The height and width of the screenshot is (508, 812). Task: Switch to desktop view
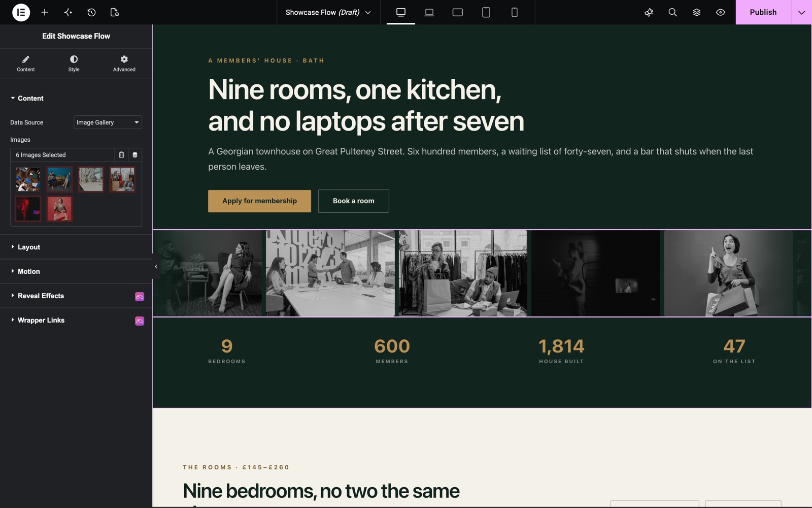coord(401,12)
